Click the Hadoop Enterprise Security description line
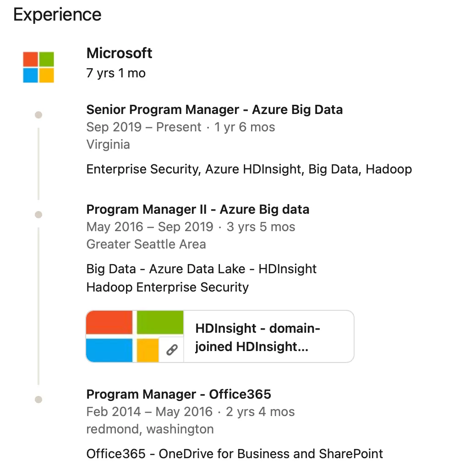Viewport: 470px width, 476px height. pos(167,287)
